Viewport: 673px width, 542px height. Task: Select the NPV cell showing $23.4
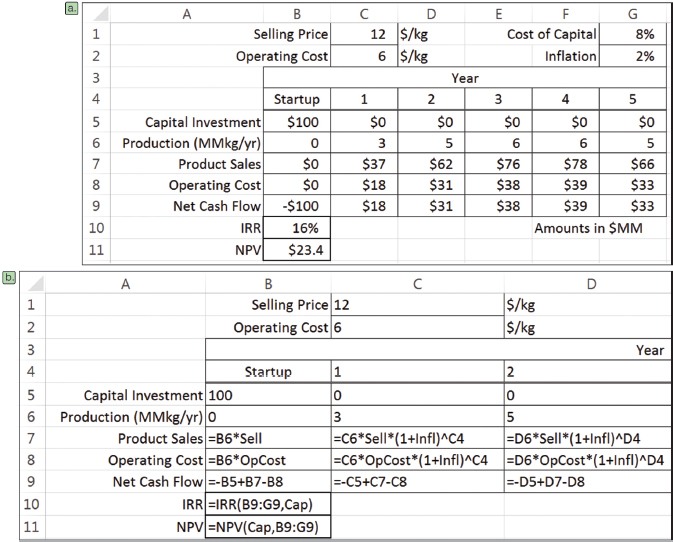click(x=297, y=250)
